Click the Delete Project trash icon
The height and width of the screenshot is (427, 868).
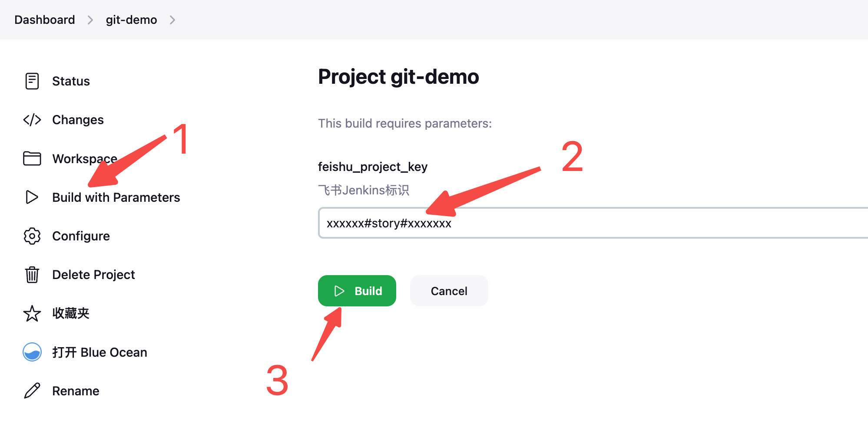tap(32, 275)
